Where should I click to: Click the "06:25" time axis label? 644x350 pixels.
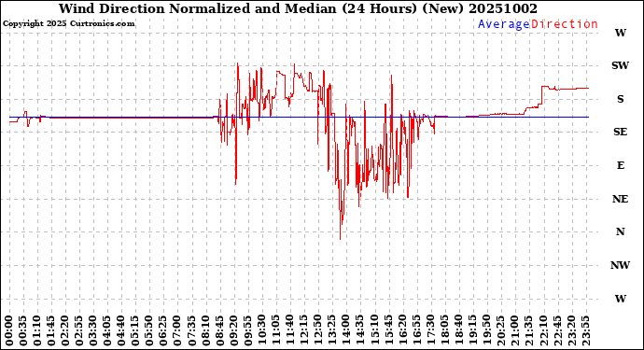pos(163,330)
